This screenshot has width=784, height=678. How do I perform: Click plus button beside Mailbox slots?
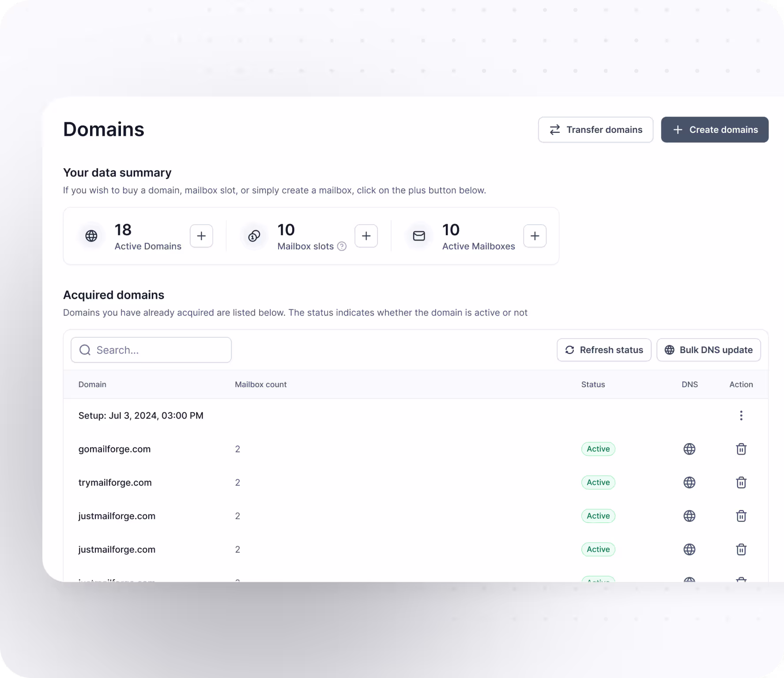(x=366, y=236)
